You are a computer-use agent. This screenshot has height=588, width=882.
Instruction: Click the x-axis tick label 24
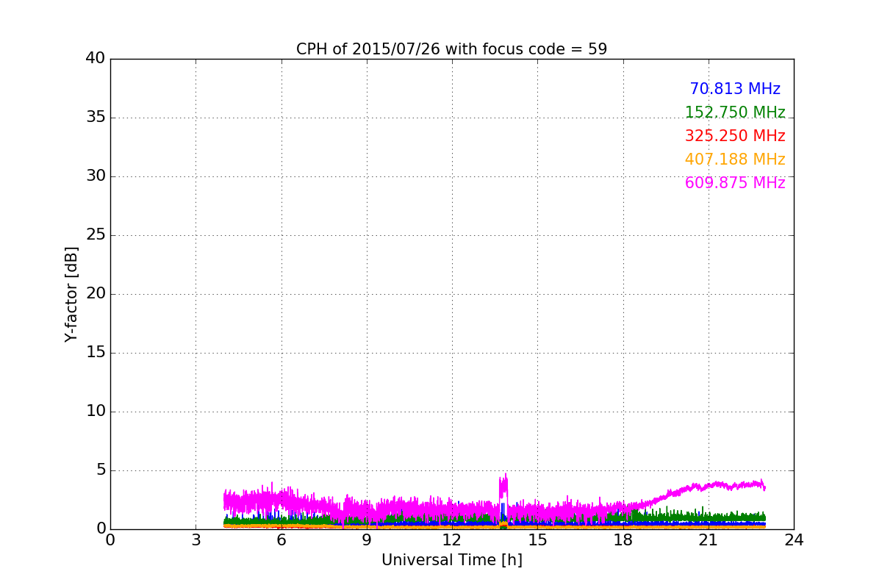tap(794, 540)
